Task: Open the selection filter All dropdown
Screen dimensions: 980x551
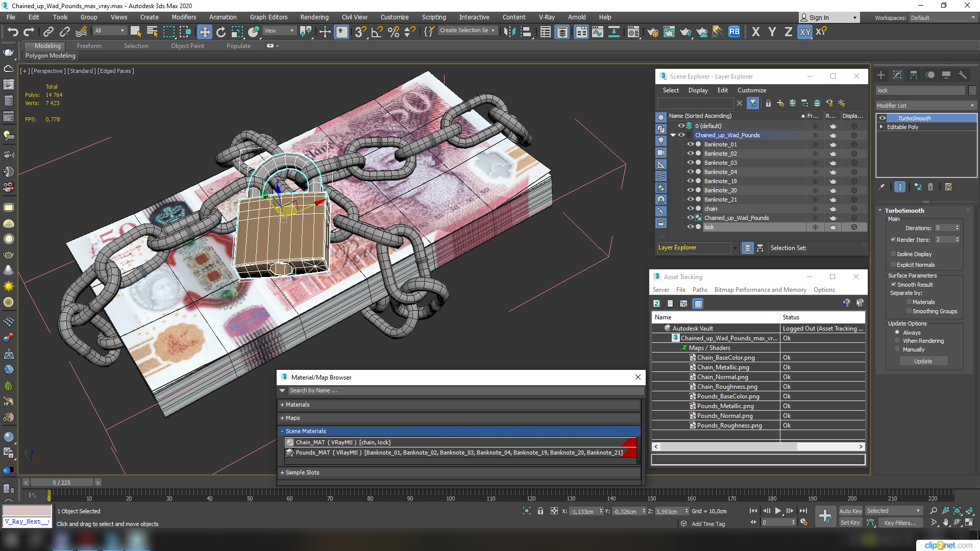Action: [x=109, y=31]
